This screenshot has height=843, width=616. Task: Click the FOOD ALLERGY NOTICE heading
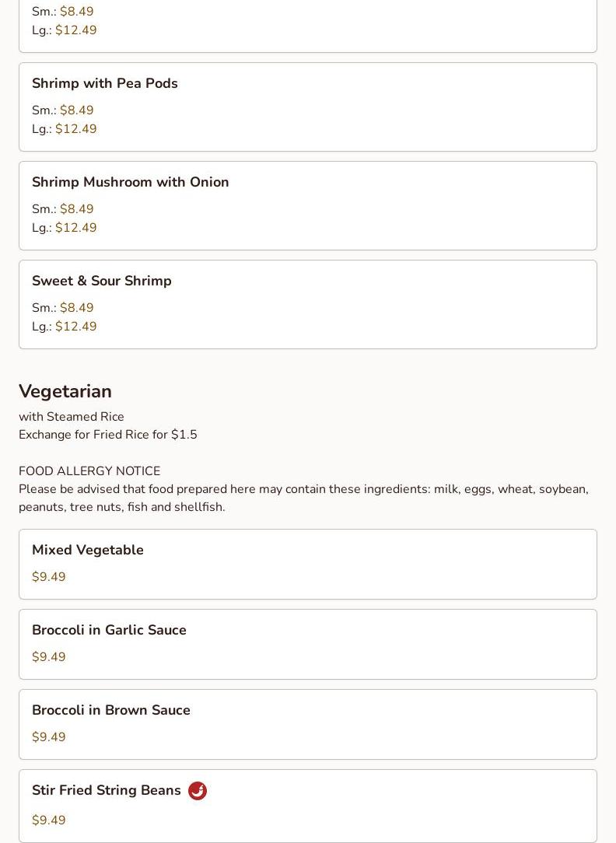click(89, 471)
